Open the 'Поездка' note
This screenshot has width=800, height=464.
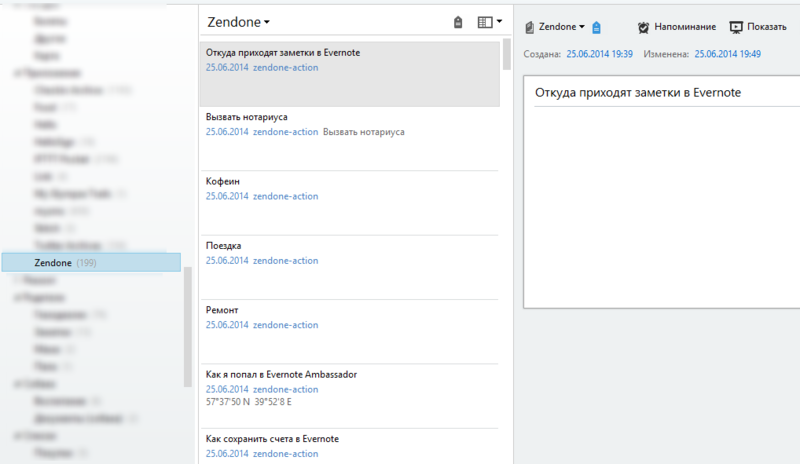coord(350,267)
